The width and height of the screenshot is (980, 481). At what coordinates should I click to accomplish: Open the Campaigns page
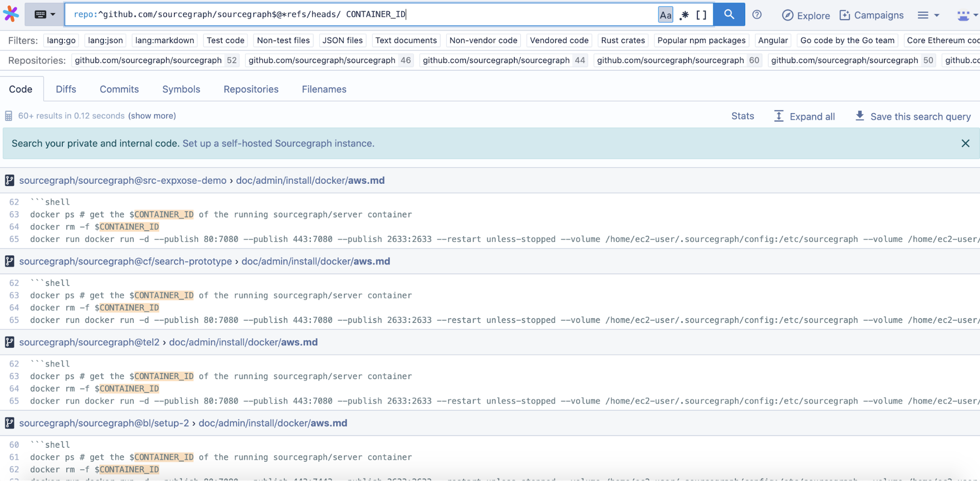click(x=872, y=15)
